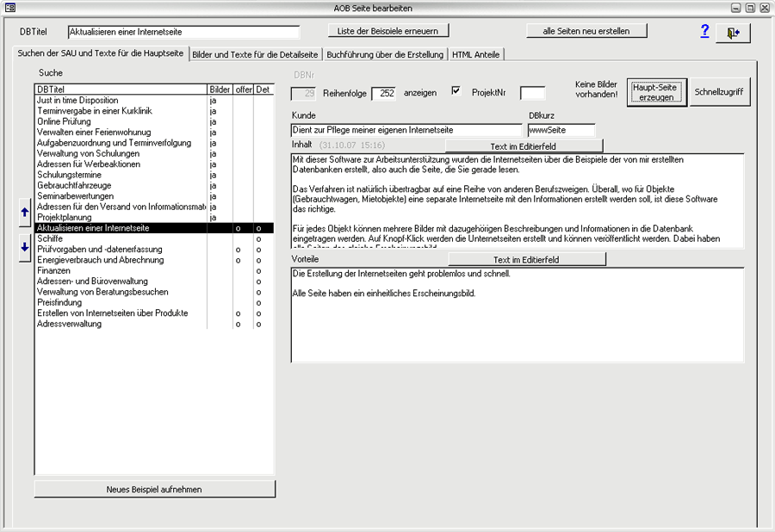Click the Schnellzugriff button
775x532 pixels.
coord(719,92)
